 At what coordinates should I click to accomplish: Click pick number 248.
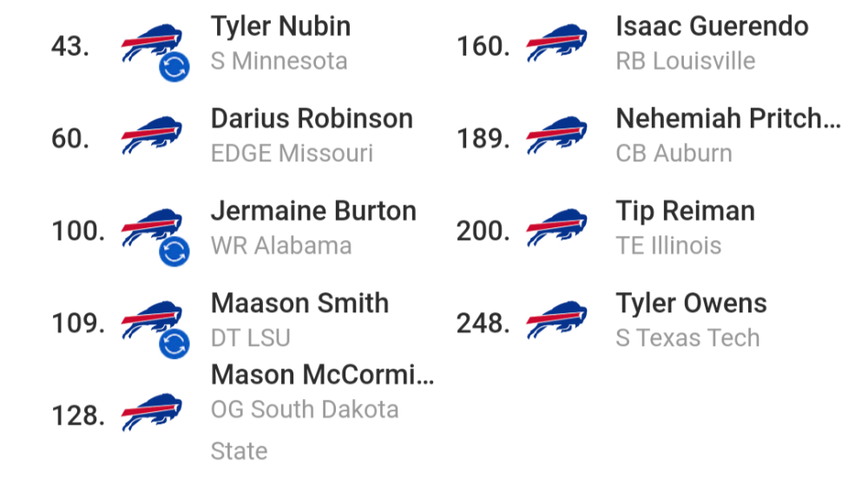click(x=483, y=323)
